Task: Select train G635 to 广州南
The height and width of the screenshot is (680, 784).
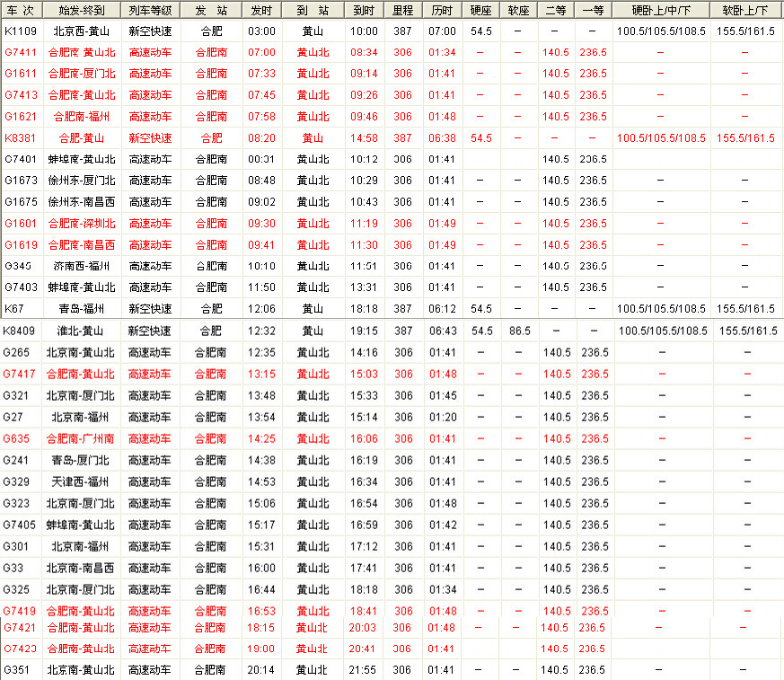Action: [x=16, y=438]
